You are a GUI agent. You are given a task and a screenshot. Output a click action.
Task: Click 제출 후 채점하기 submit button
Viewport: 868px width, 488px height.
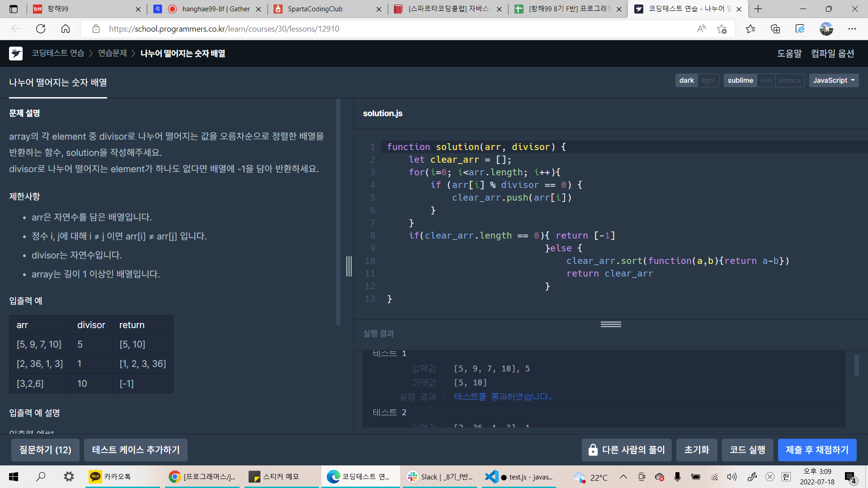coord(817,450)
